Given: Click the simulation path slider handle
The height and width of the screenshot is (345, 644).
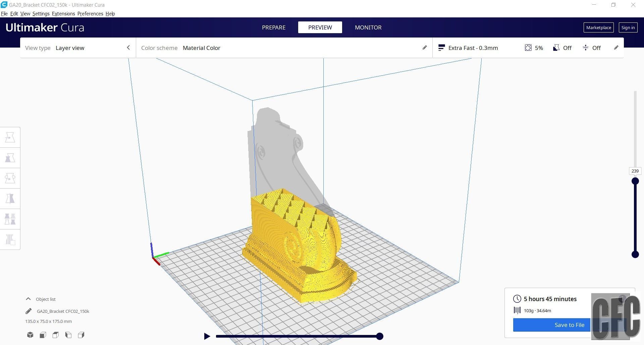Looking at the screenshot, I should tap(380, 336).
